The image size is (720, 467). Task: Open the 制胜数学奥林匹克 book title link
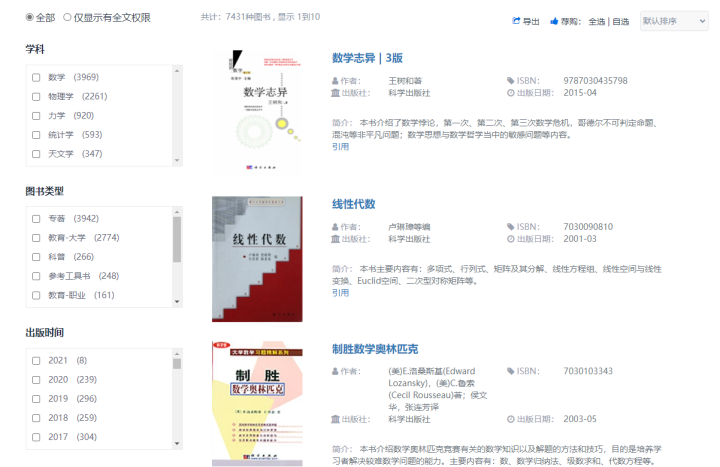click(375, 349)
